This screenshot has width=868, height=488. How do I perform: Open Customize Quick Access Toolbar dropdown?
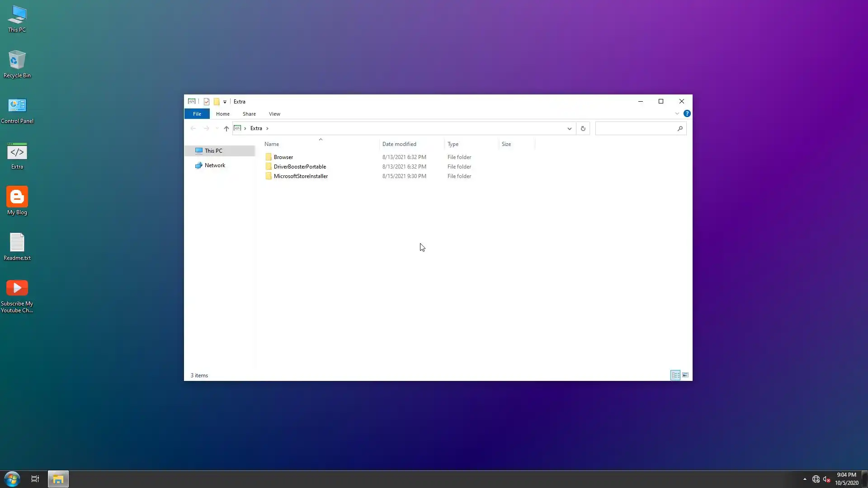click(x=225, y=102)
